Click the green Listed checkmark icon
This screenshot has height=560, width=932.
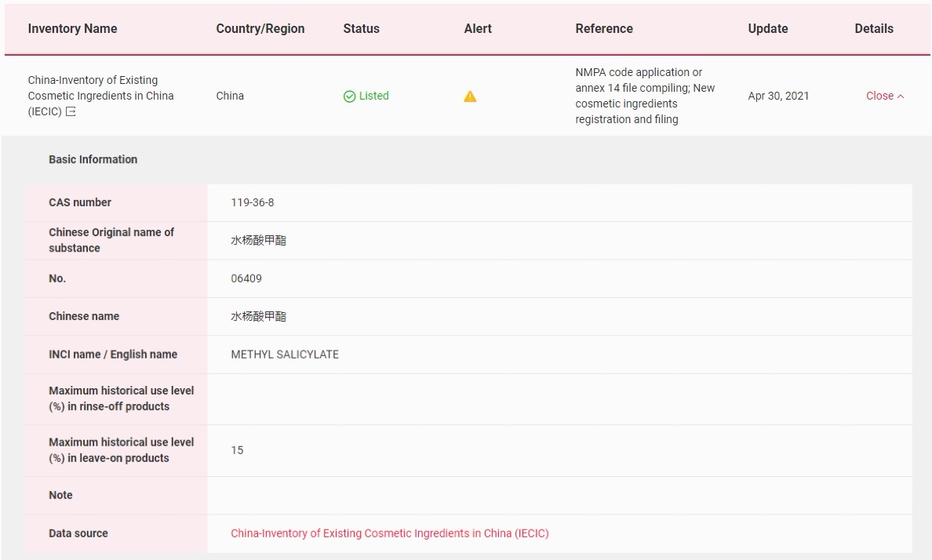coord(350,96)
